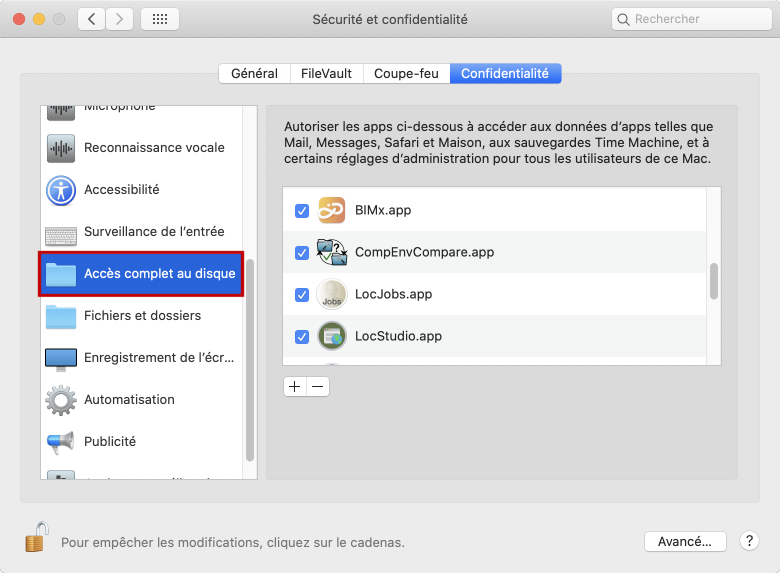Click the Fichiers et dossiers folder icon
The height and width of the screenshot is (573, 780).
tap(61, 316)
